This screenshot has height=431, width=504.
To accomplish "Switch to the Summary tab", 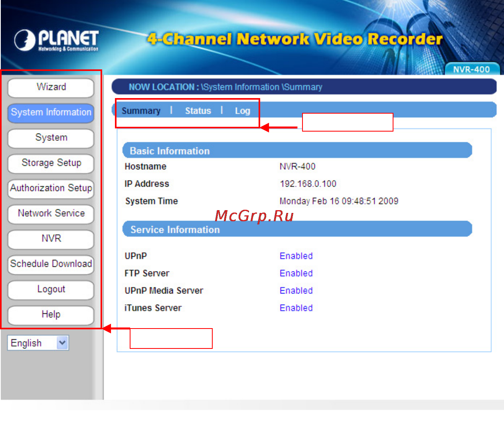I will pyautogui.click(x=141, y=111).
